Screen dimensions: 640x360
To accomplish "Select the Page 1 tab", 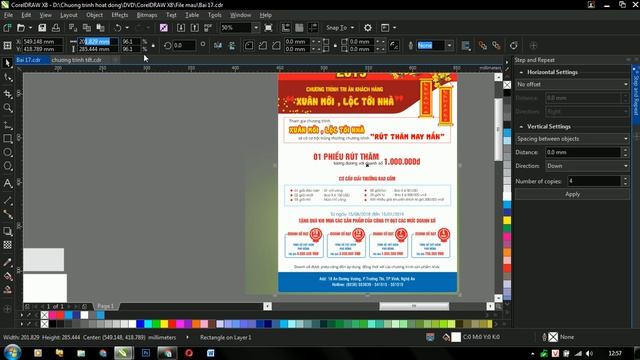I will click(x=105, y=306).
